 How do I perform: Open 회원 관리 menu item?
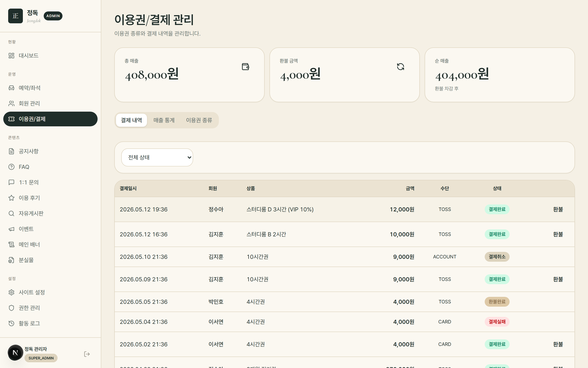tap(50, 103)
